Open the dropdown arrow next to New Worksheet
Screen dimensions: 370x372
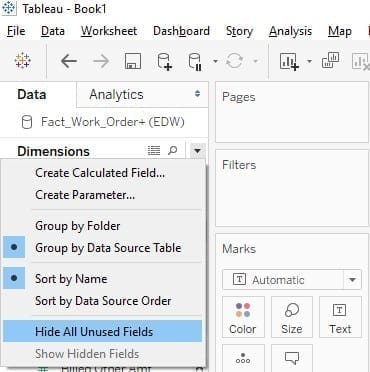309,61
